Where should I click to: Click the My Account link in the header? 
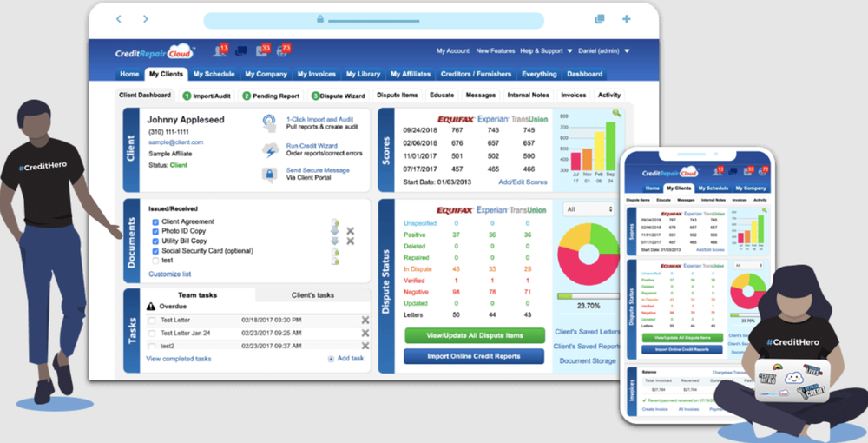pos(453,51)
